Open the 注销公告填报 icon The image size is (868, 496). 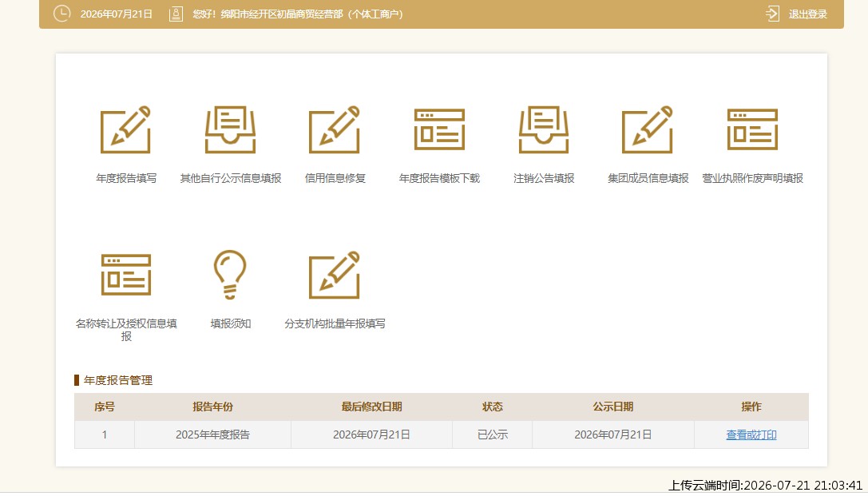[x=544, y=129]
